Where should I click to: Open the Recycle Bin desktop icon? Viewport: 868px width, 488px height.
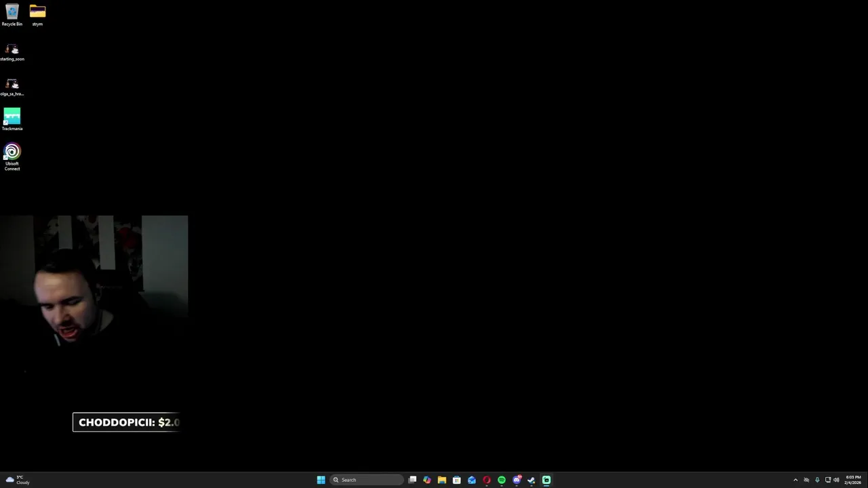12,15
